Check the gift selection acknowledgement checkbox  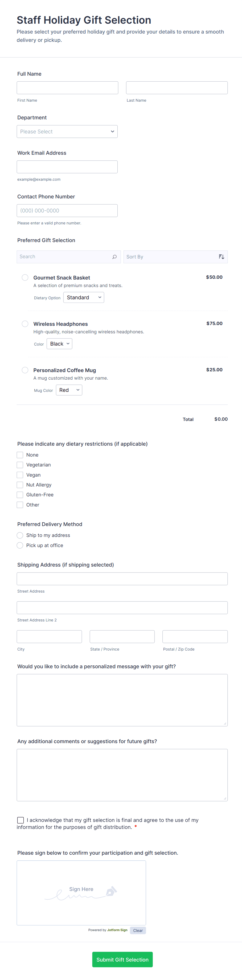(x=21, y=820)
